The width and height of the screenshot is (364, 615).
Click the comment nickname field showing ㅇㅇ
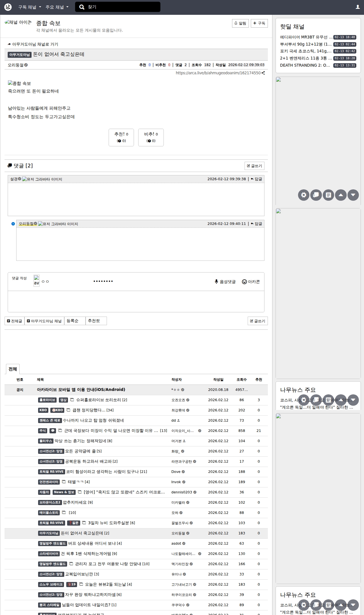coord(65,281)
